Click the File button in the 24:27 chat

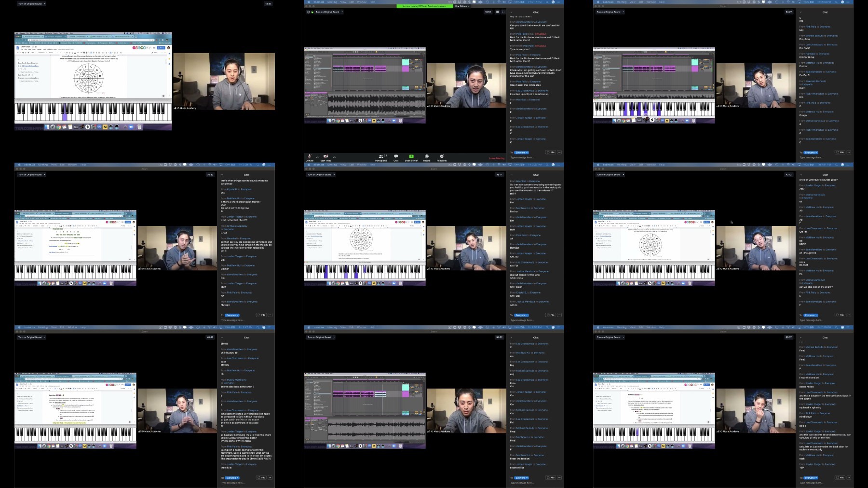pos(840,152)
